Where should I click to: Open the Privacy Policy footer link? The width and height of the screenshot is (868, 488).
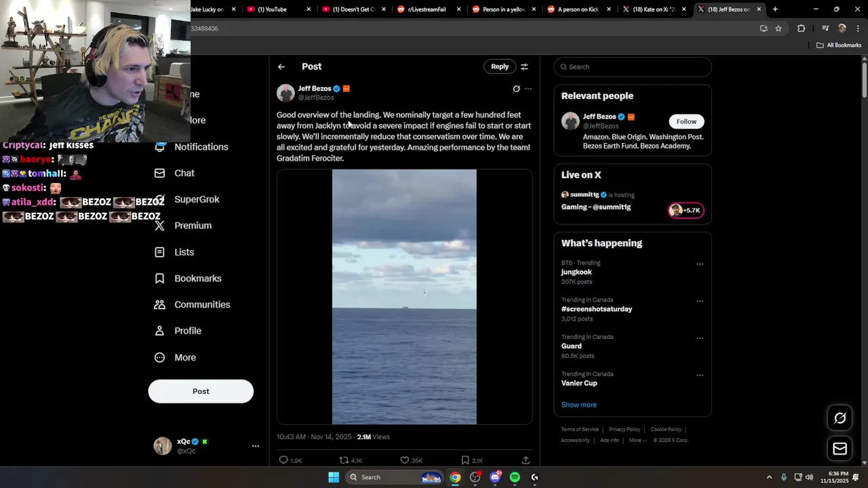625,429
